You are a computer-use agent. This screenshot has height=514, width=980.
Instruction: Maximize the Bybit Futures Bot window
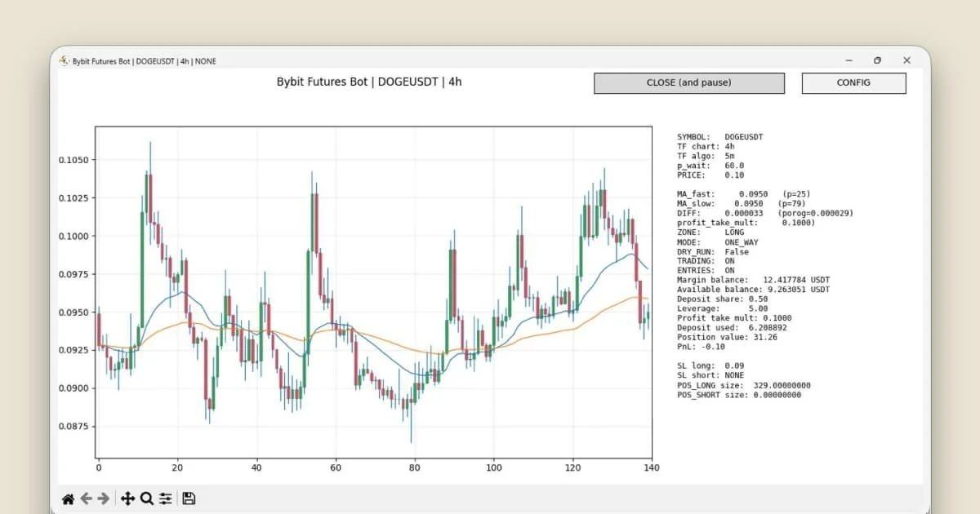[877, 60]
